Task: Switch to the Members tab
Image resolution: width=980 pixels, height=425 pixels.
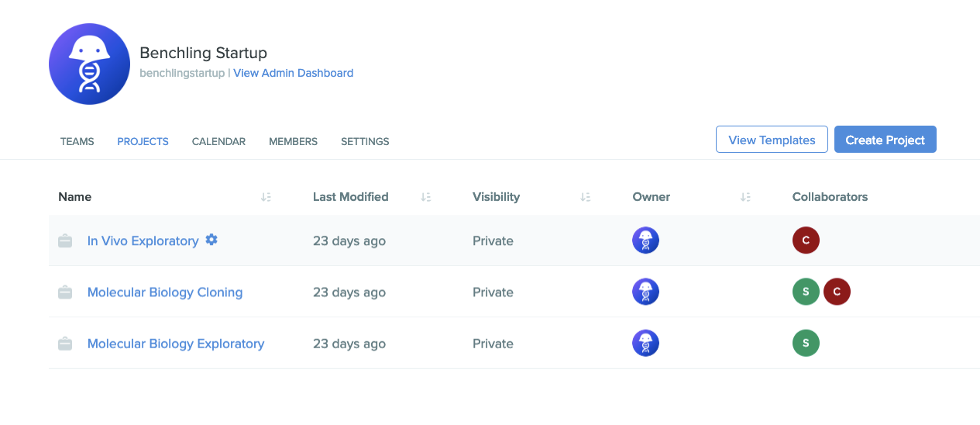Action: [293, 142]
